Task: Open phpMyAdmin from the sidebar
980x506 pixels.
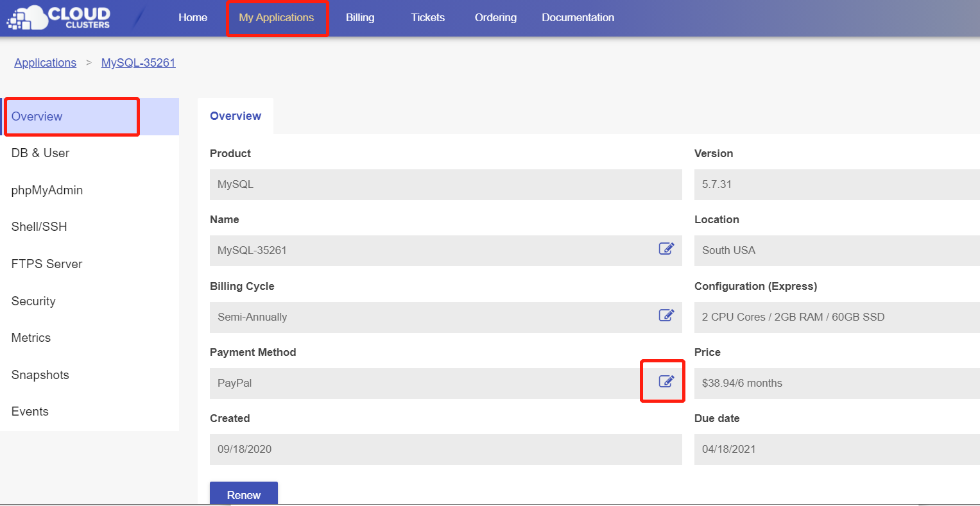Action: click(47, 190)
